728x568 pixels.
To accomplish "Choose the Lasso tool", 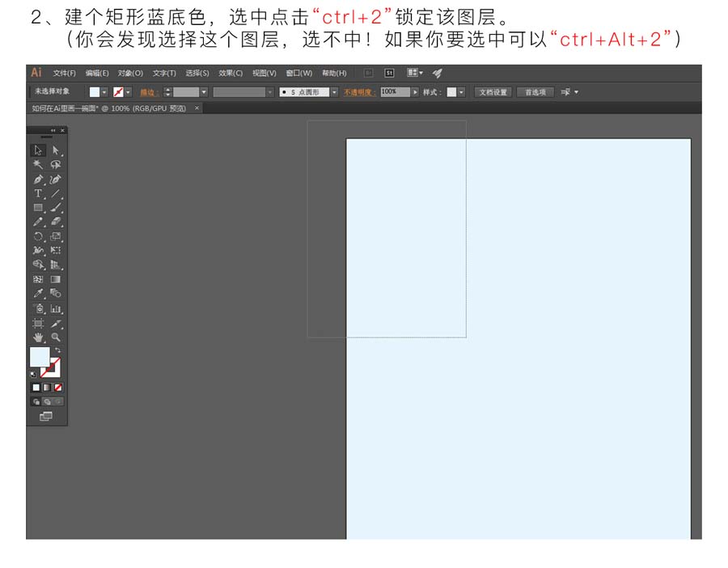I will (x=55, y=164).
